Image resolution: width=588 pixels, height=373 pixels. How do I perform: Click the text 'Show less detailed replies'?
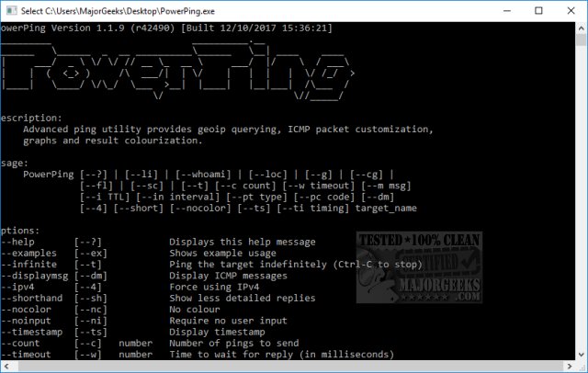click(x=243, y=298)
